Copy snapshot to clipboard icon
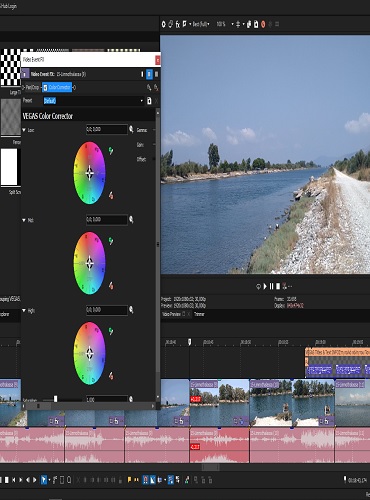Viewport: 370px width, 500px height. click(x=249, y=24)
